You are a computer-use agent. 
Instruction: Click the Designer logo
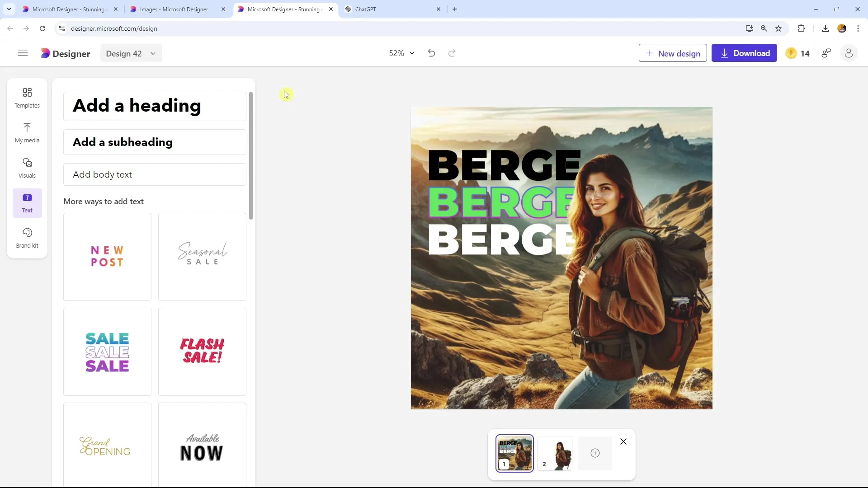[66, 53]
